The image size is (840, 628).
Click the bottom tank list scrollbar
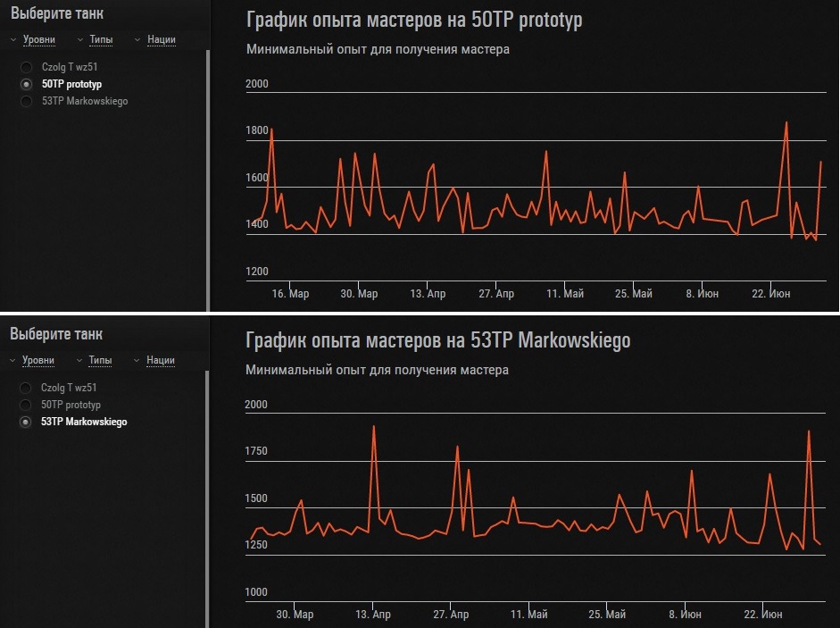tap(207, 498)
